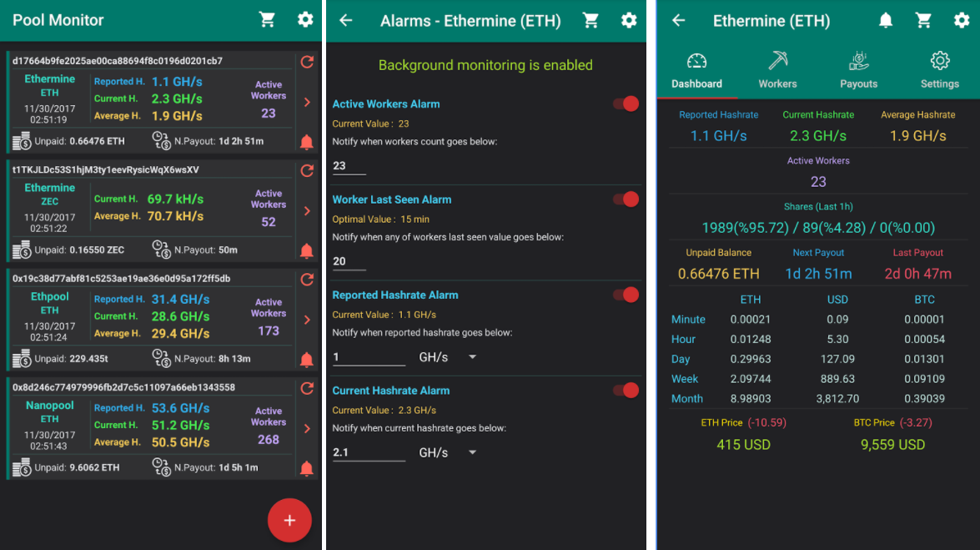Image resolution: width=980 pixels, height=550 pixels.
Task: Edit the worker last seen threshold field 20
Action: coord(349,261)
